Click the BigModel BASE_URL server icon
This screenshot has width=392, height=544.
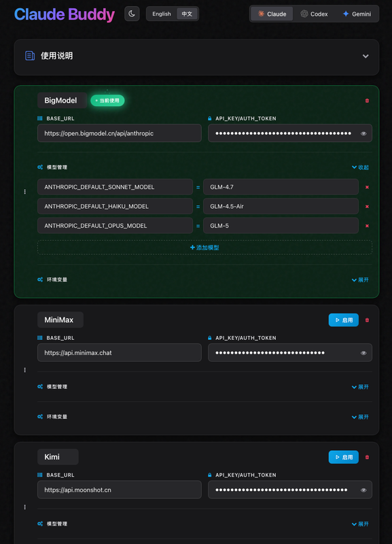pyautogui.click(x=40, y=118)
